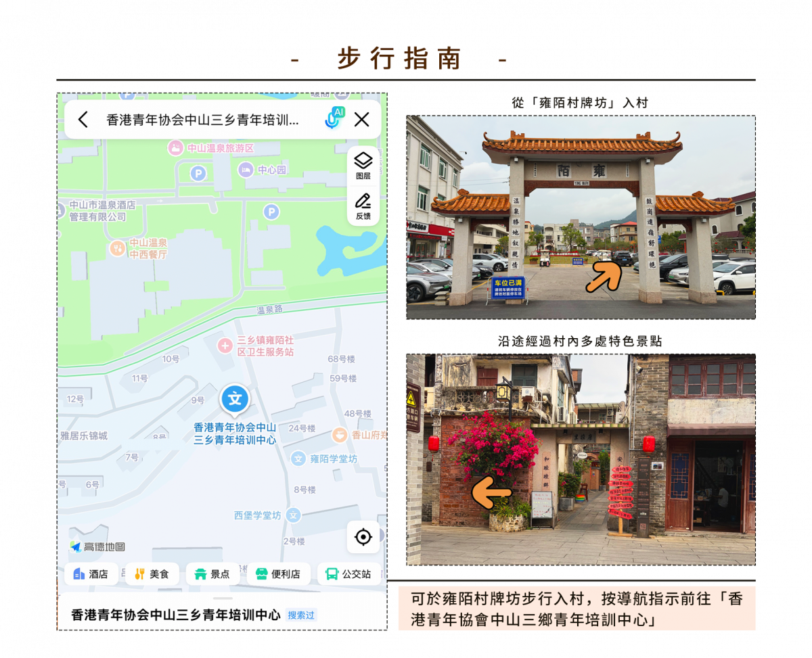This screenshot has height=658, width=812.
Task: Open the 图层 layers button
Action: pyautogui.click(x=363, y=166)
